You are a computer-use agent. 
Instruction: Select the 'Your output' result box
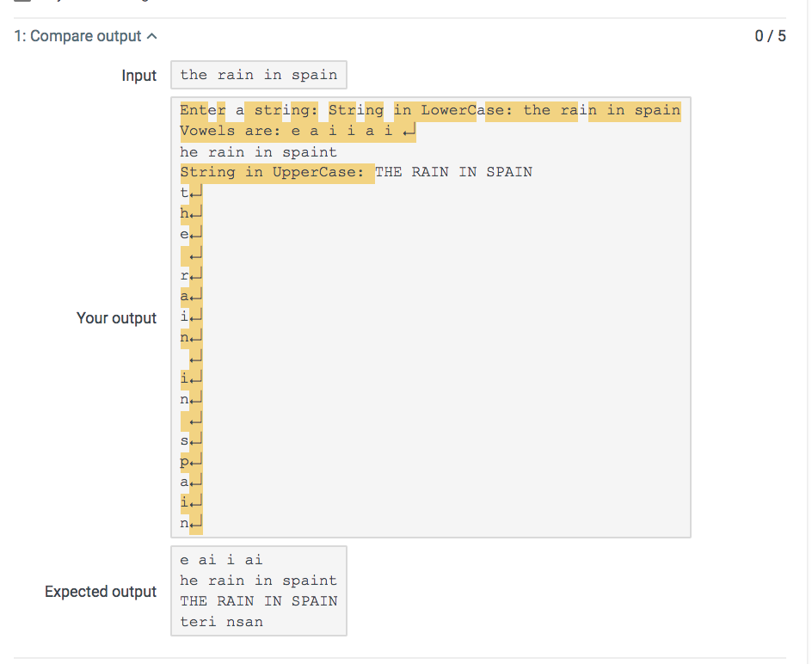click(430, 316)
